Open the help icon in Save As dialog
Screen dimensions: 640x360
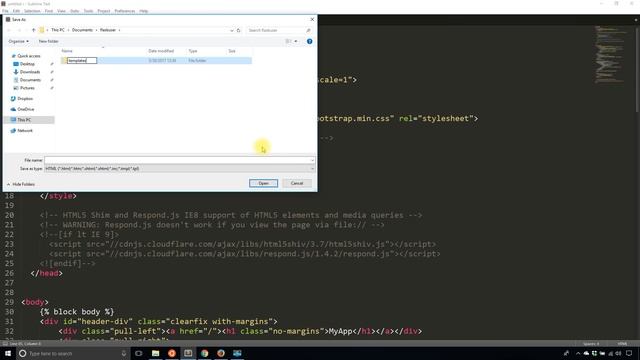coord(309,41)
